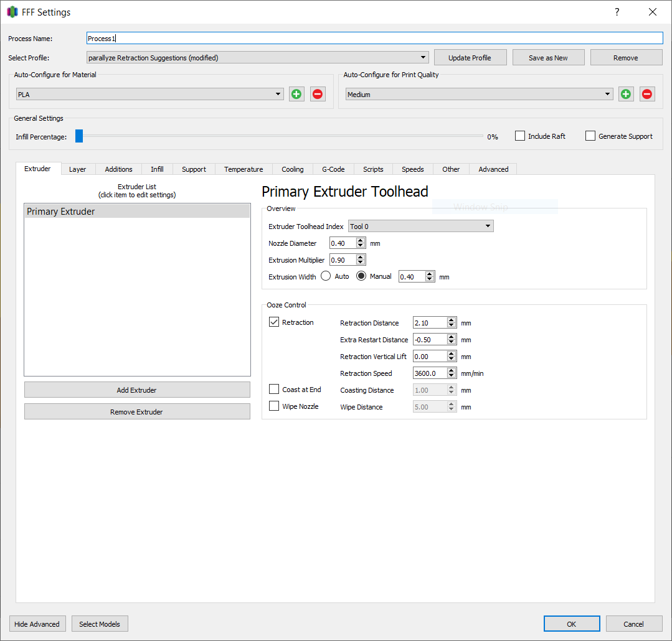Enable Include Raft checkbox

point(520,136)
